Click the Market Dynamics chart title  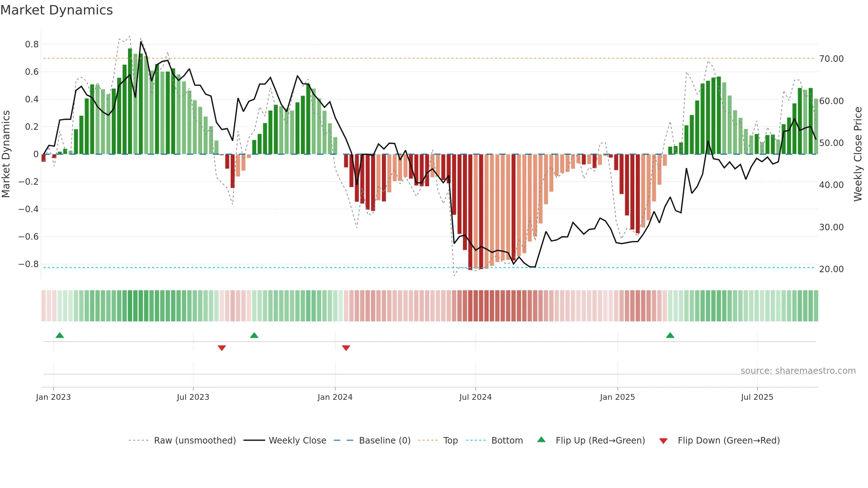56,10
